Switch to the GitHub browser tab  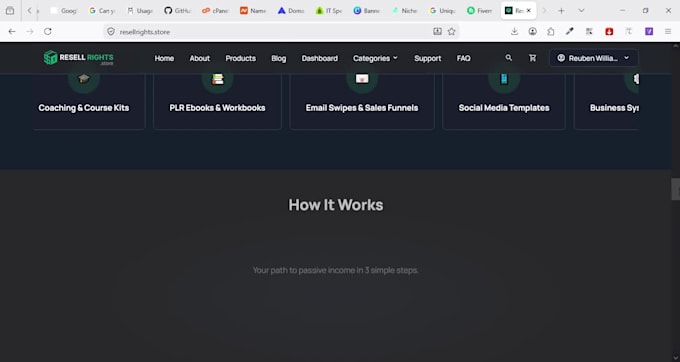[178, 11]
